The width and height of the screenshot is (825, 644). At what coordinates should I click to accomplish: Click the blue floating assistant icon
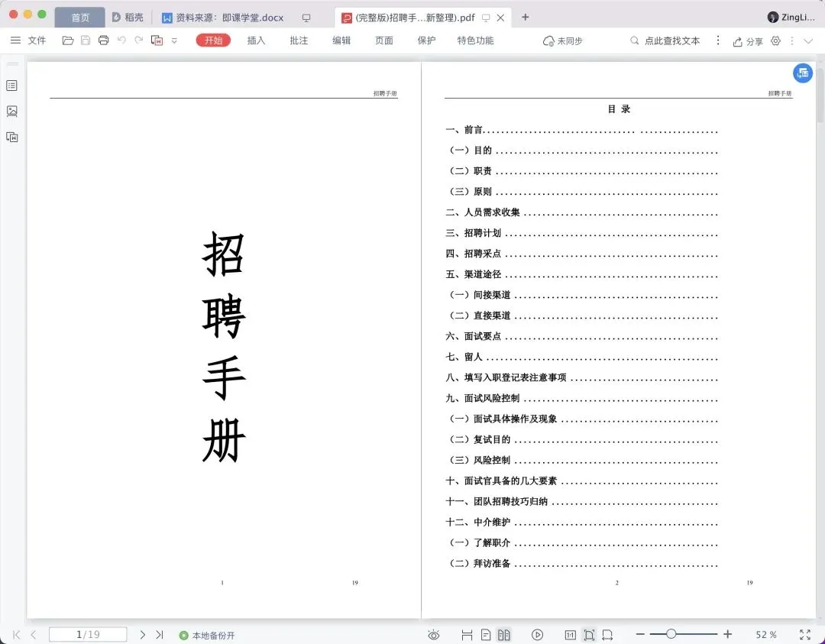tap(803, 73)
